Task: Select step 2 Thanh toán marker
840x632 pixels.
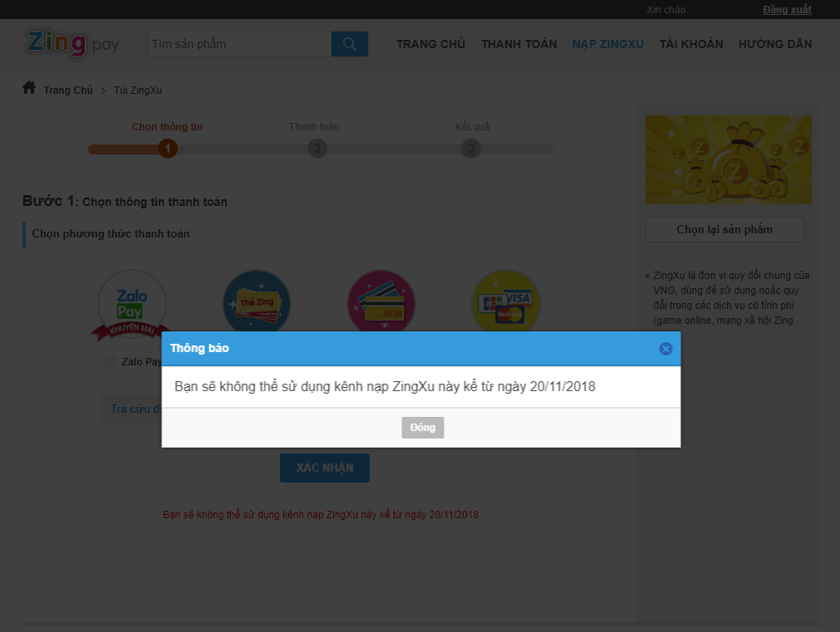Action: (x=317, y=149)
